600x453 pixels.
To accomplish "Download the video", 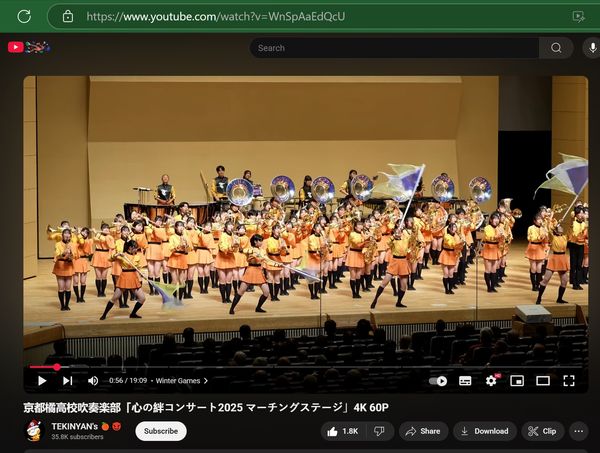I will click(485, 432).
